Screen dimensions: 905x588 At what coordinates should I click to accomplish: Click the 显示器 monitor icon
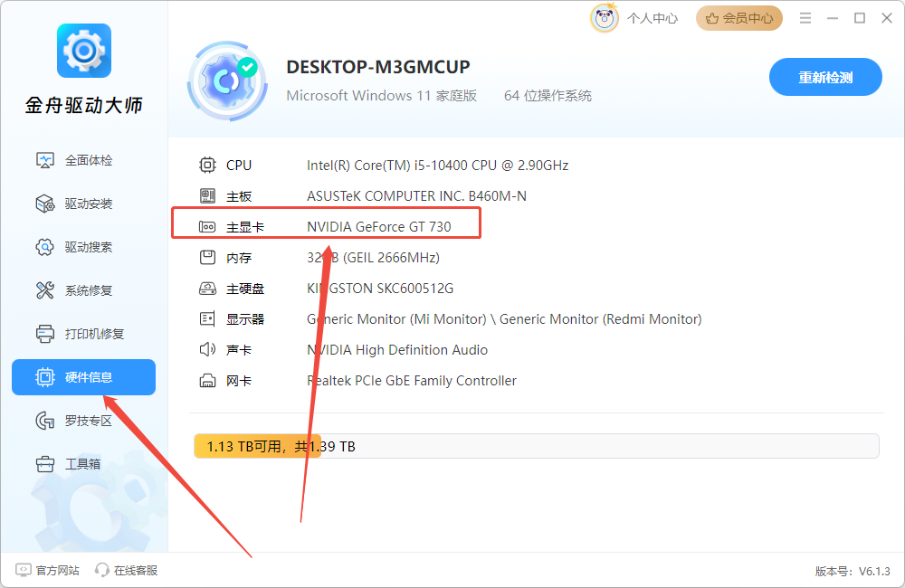click(207, 319)
